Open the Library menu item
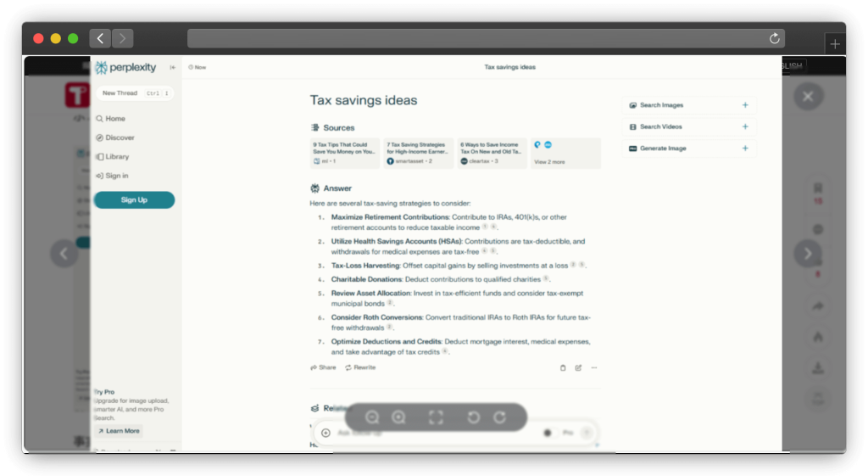 point(117,157)
